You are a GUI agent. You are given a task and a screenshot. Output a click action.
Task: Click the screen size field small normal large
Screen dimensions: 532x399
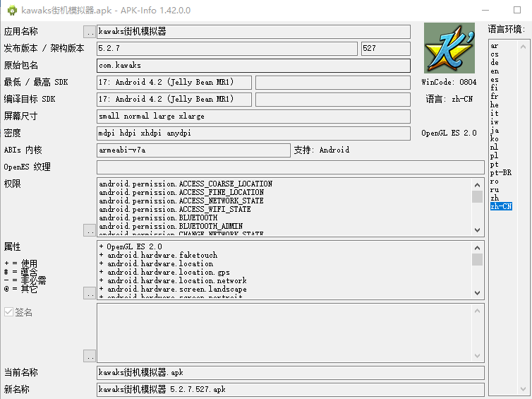(x=253, y=117)
